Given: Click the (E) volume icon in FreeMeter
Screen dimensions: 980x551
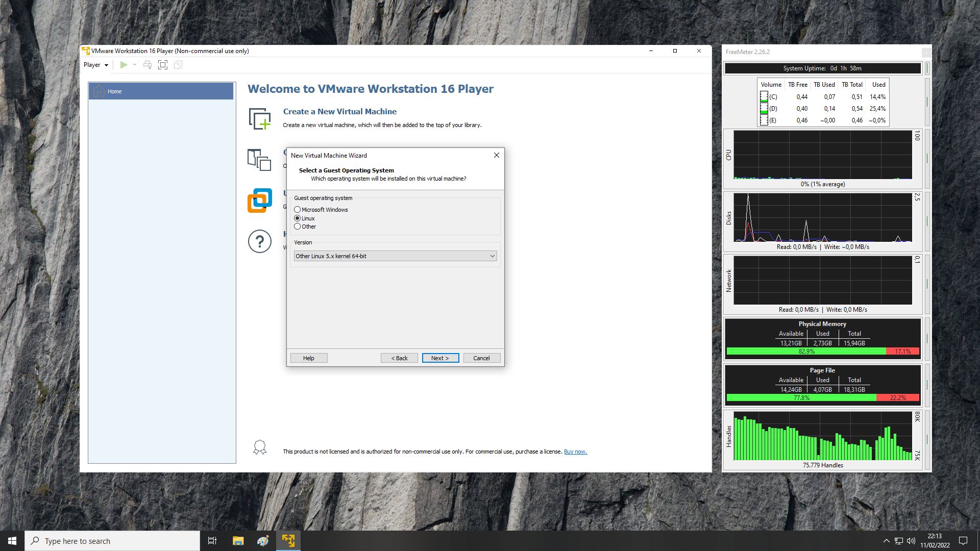Looking at the screenshot, I should coord(764,120).
